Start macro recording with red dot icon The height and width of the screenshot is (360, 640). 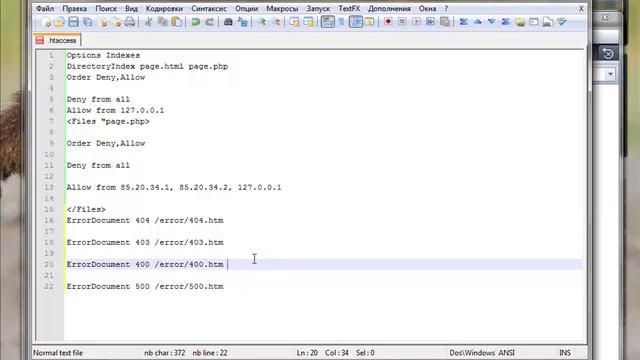(x=388, y=22)
